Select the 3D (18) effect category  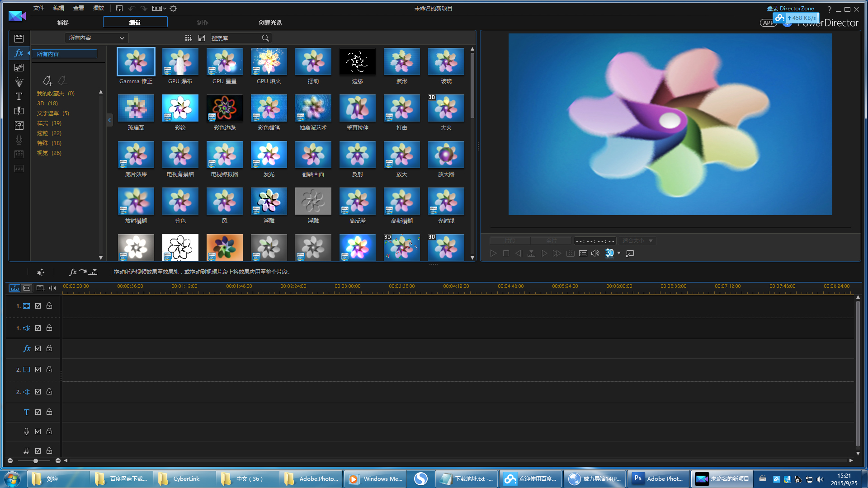tap(47, 103)
